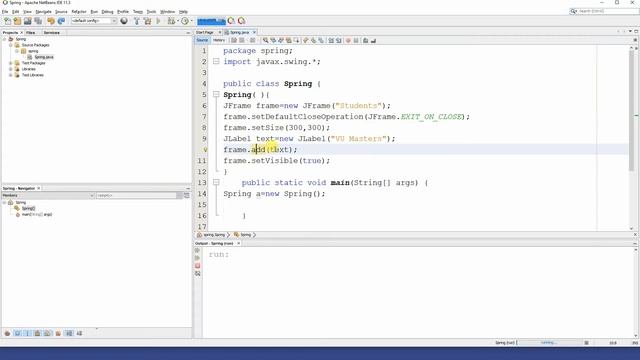Toggle Show Fields filter in Navigator

point(18,333)
